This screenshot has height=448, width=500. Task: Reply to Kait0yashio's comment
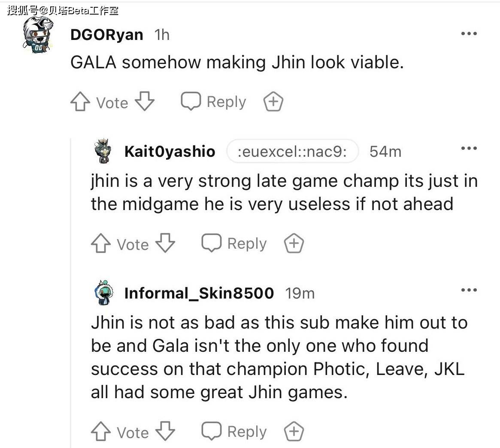(x=234, y=244)
